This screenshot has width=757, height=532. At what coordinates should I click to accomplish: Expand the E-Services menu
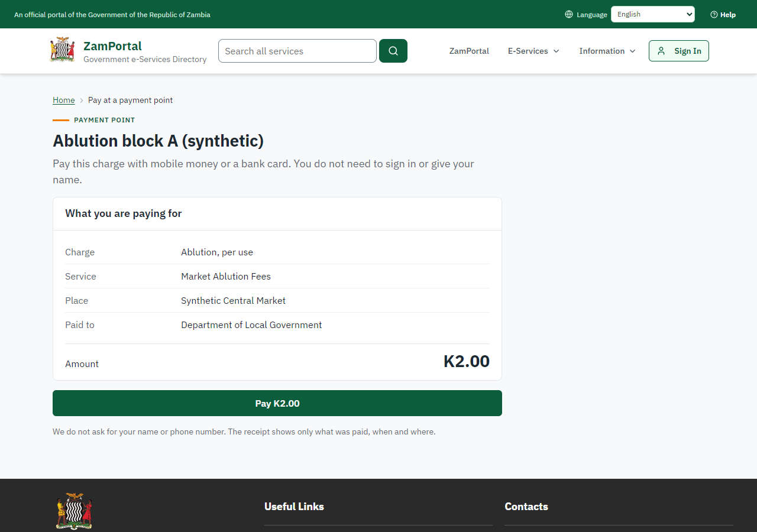coord(533,51)
